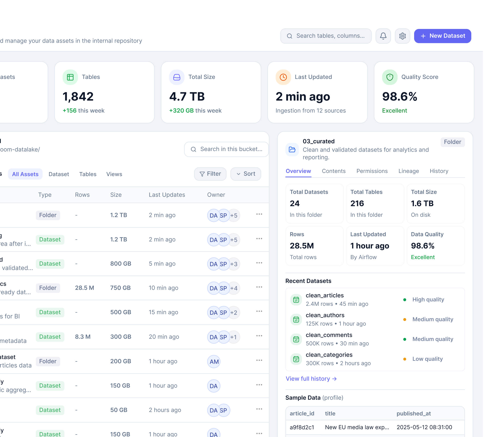
Task: Open the Lineage tab
Action: 408,171
